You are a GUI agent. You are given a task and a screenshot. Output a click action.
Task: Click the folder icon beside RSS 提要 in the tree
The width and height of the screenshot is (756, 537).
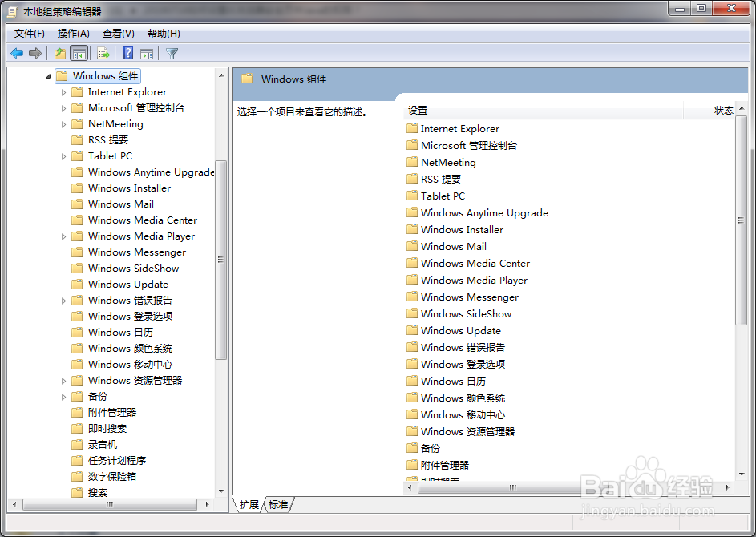[77, 139]
